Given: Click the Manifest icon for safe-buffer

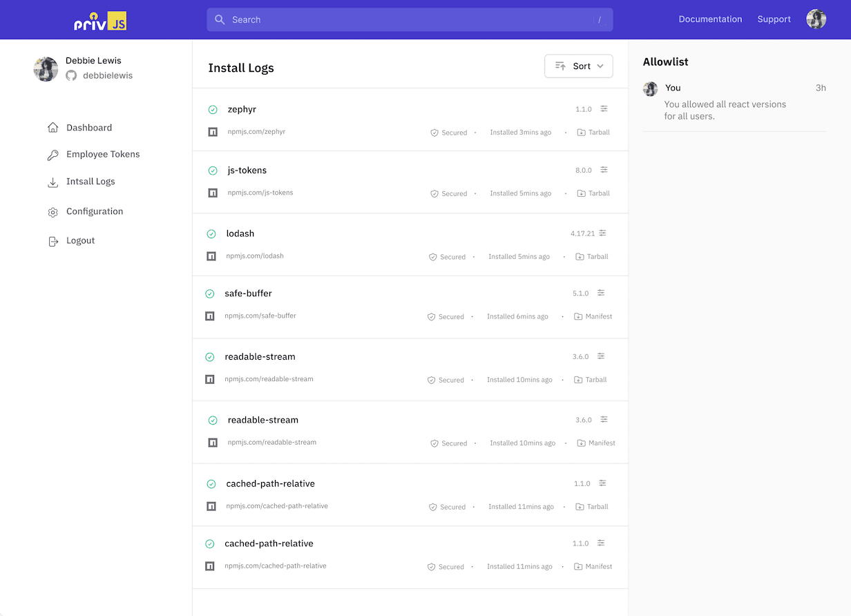Looking at the screenshot, I should tap(578, 316).
